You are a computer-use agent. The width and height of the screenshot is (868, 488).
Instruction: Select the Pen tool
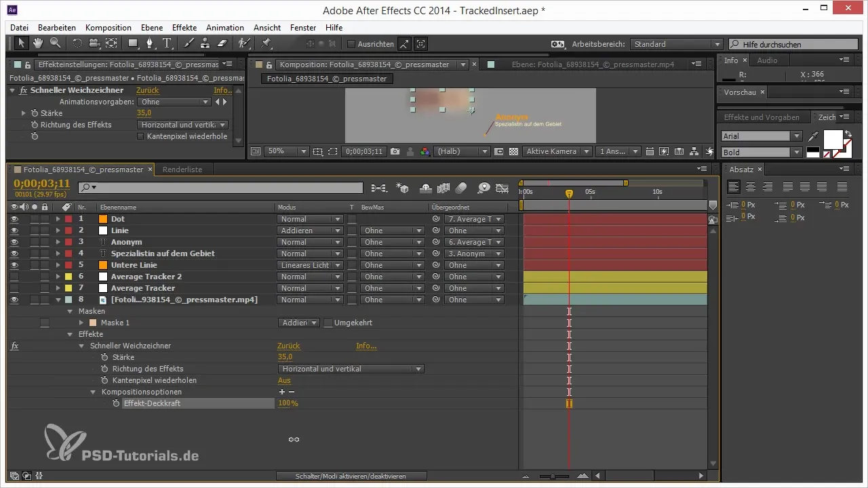151,43
